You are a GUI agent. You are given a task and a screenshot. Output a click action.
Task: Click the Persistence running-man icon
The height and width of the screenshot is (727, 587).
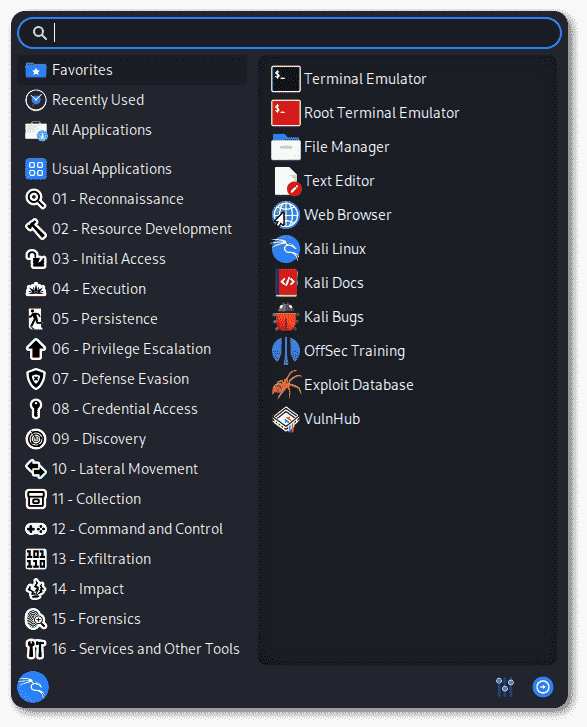pos(36,319)
